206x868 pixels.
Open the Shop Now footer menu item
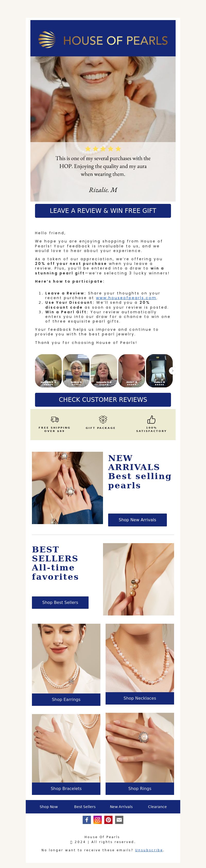(x=49, y=806)
